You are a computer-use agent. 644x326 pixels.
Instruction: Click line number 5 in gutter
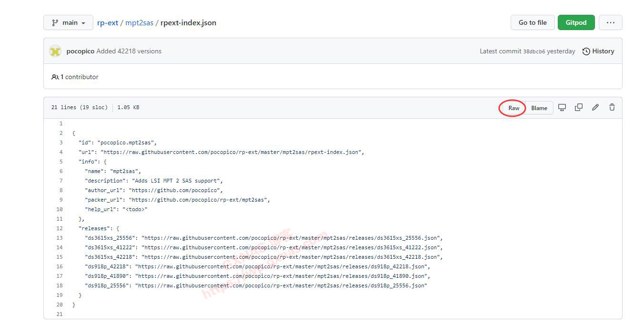[x=60, y=162]
